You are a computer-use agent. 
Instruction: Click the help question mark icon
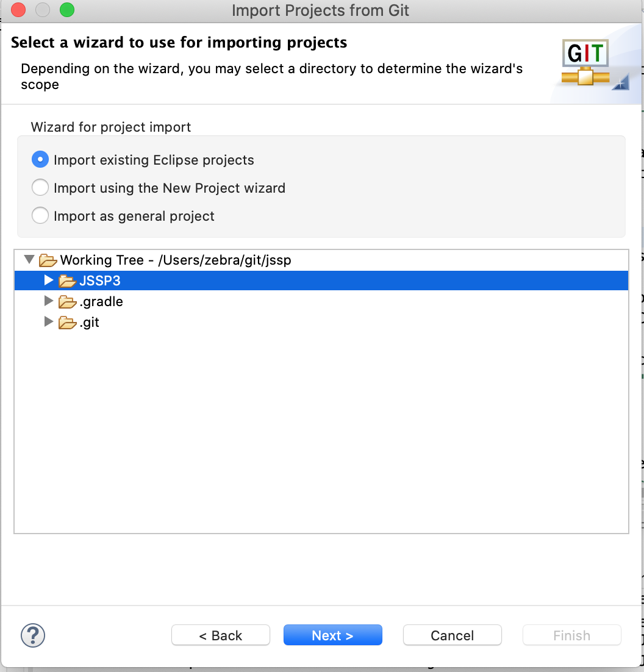pyautogui.click(x=33, y=635)
